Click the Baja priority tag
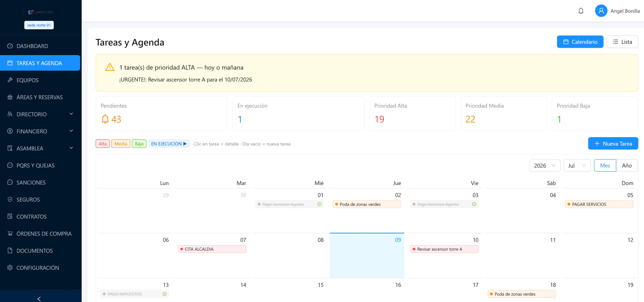 click(x=139, y=144)
